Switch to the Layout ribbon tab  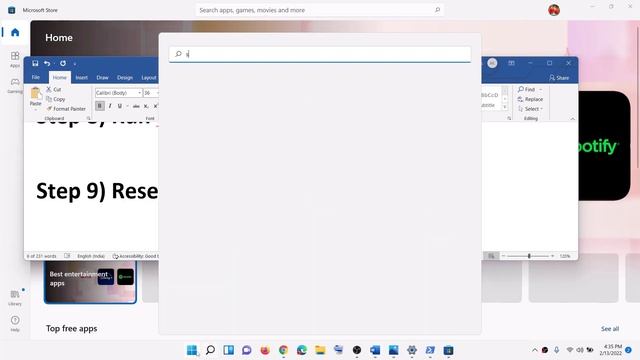click(x=149, y=77)
